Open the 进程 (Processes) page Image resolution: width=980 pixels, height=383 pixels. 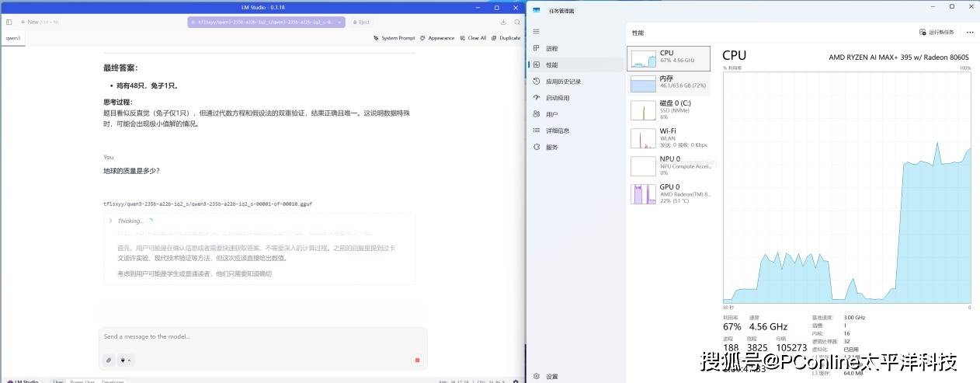point(551,48)
